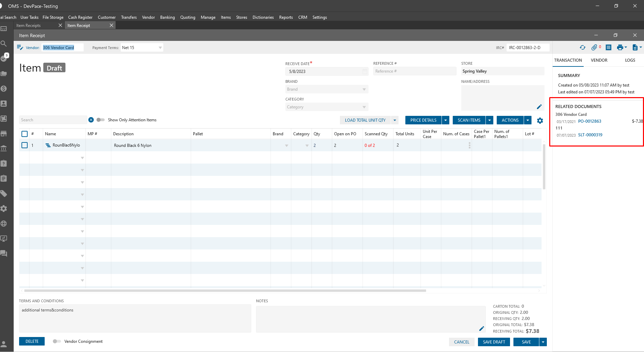
Task: Open table settings with the gear icon
Action: click(x=540, y=121)
